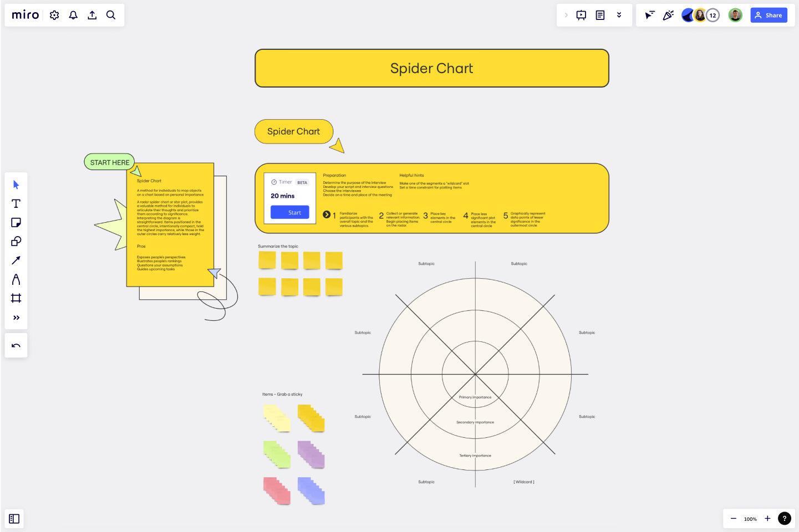Select the sticky note tool

tap(16, 222)
